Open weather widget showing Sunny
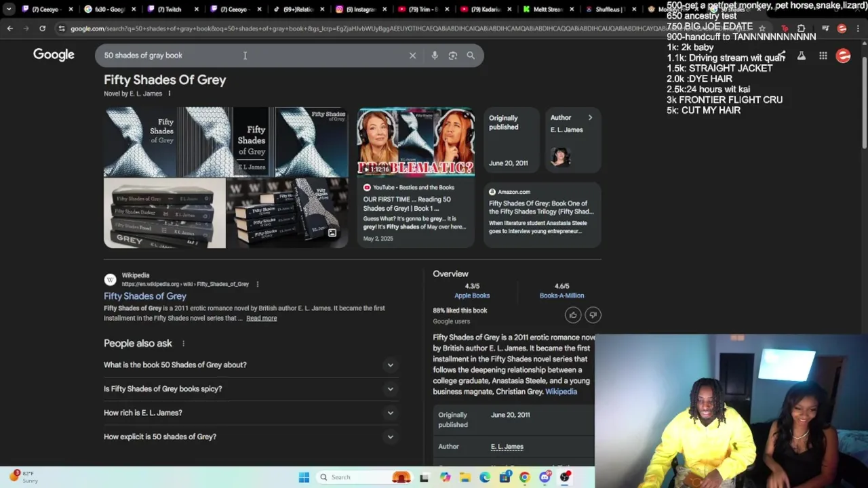This screenshot has width=868, height=488. click(23, 476)
